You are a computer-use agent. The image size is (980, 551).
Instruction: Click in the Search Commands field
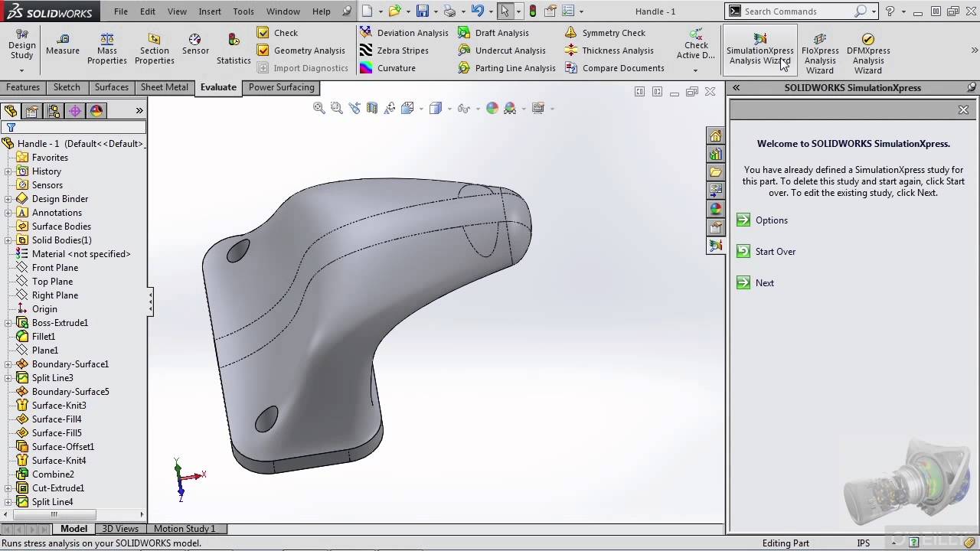coord(796,11)
